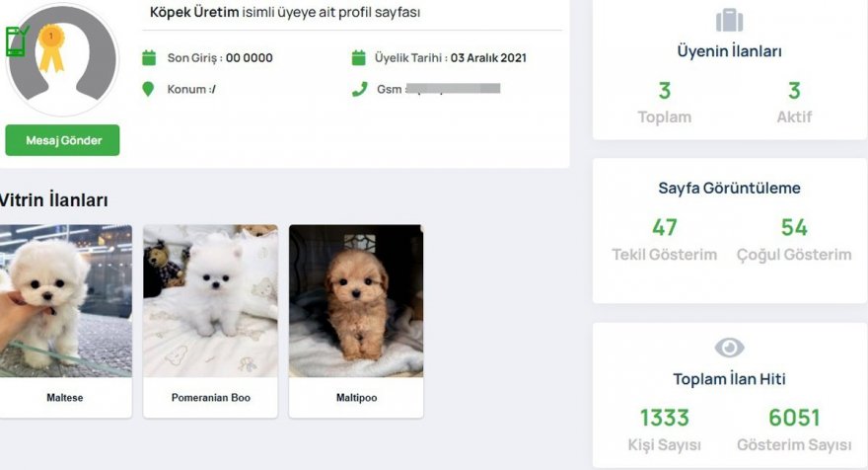Viewport: 868px width, 470px height.
Task: Click the Gösterim Sayısı value 6051
Action: (x=794, y=418)
